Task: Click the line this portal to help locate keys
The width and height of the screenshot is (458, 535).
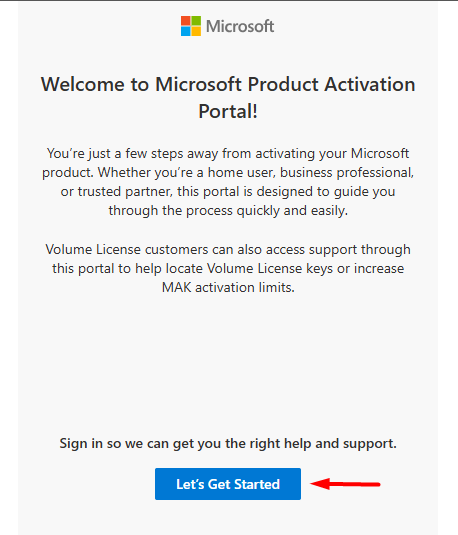Action: (228, 268)
